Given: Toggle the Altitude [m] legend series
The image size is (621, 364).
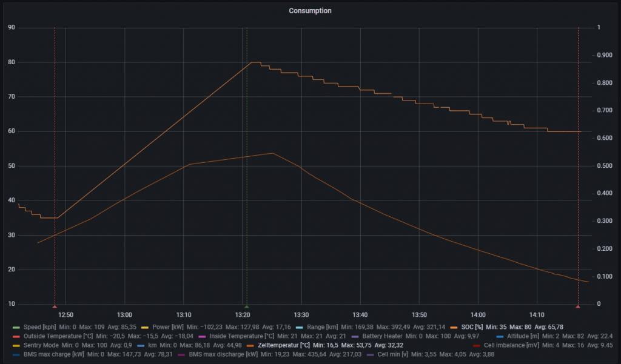Looking at the screenshot, I should [x=523, y=336].
